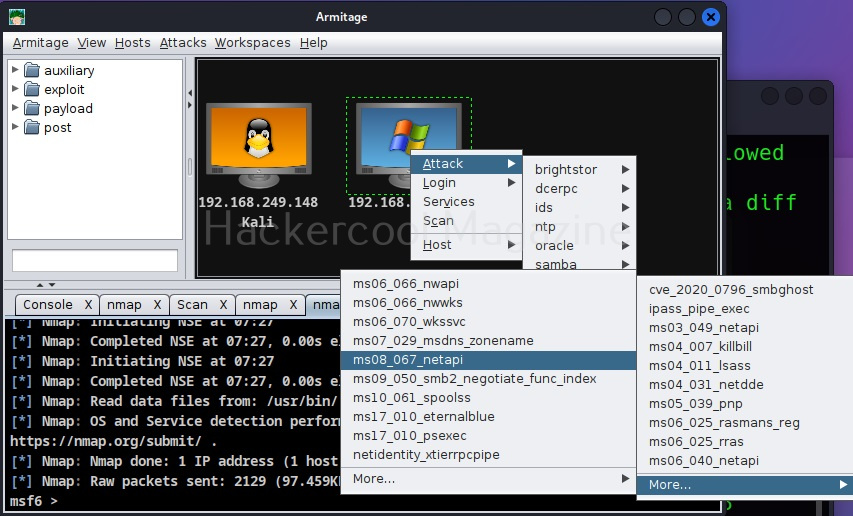This screenshot has width=853, height=516.
Task: Select ms06_066_nwwks exploit
Action: (488, 303)
